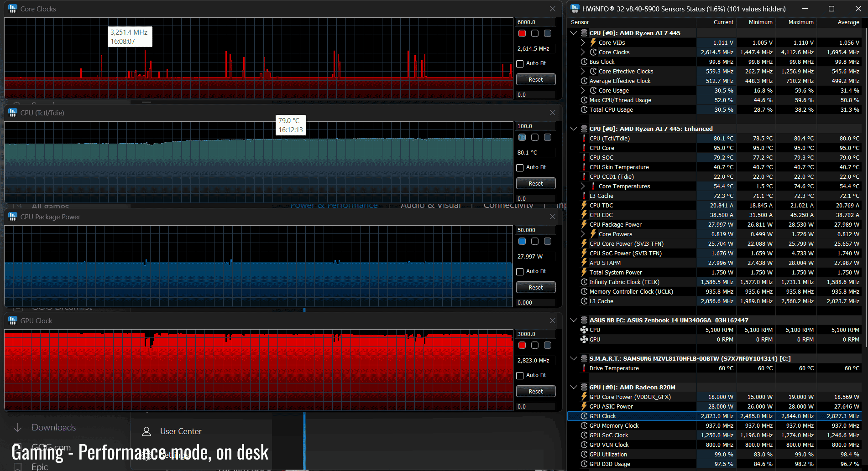Click the Downloads arrow icon in background window

[x=18, y=427]
